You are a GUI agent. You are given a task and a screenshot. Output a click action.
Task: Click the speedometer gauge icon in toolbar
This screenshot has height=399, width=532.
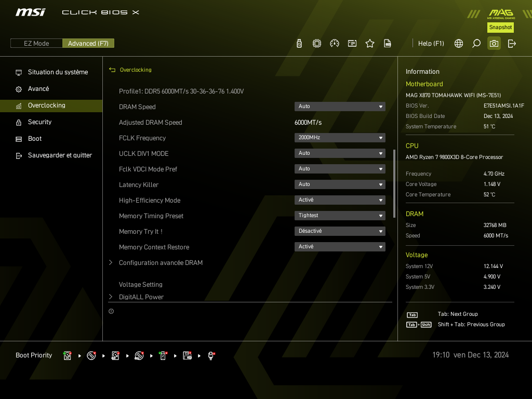tap(334, 44)
